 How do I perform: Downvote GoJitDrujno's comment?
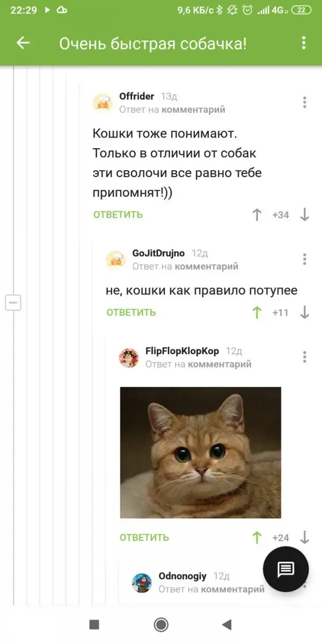pyautogui.click(x=304, y=312)
